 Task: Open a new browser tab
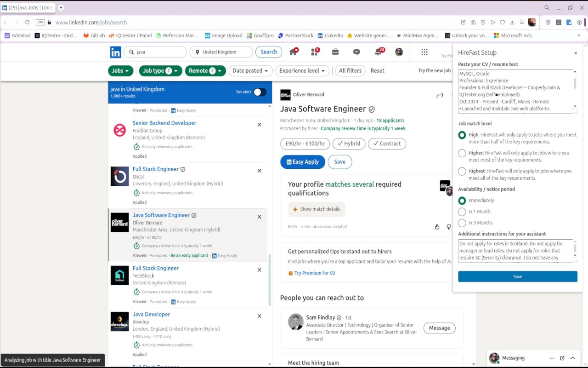tap(61, 8)
